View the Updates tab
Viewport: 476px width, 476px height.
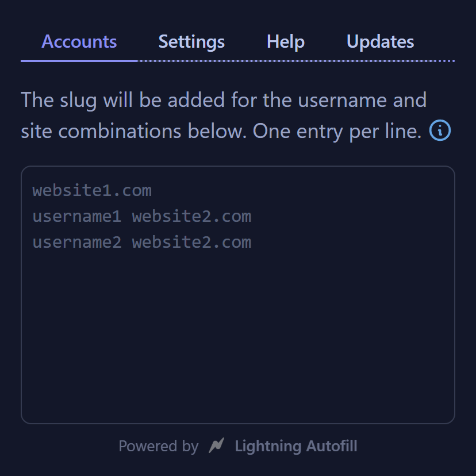379,41
